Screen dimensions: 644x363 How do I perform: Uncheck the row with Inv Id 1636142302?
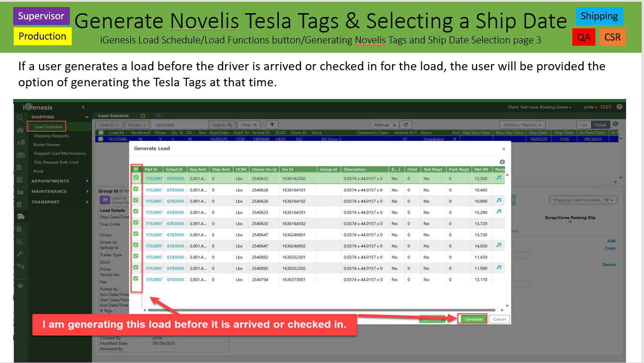pos(136,178)
